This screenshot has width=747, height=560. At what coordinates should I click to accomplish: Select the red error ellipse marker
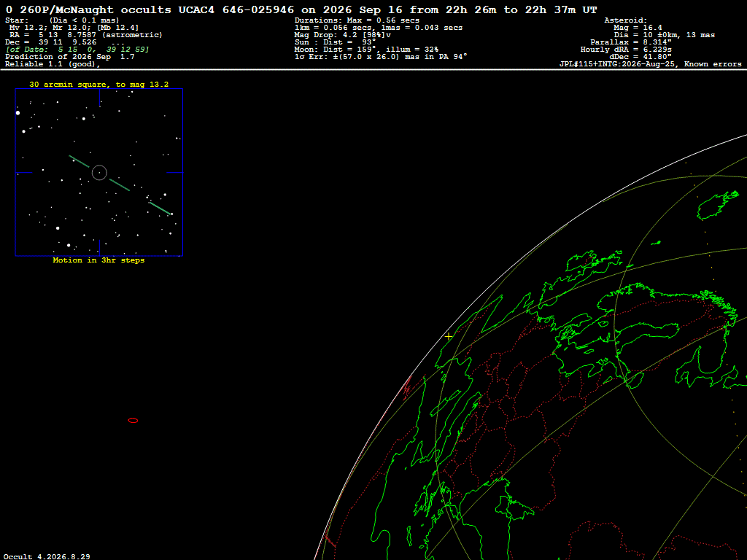(133, 421)
